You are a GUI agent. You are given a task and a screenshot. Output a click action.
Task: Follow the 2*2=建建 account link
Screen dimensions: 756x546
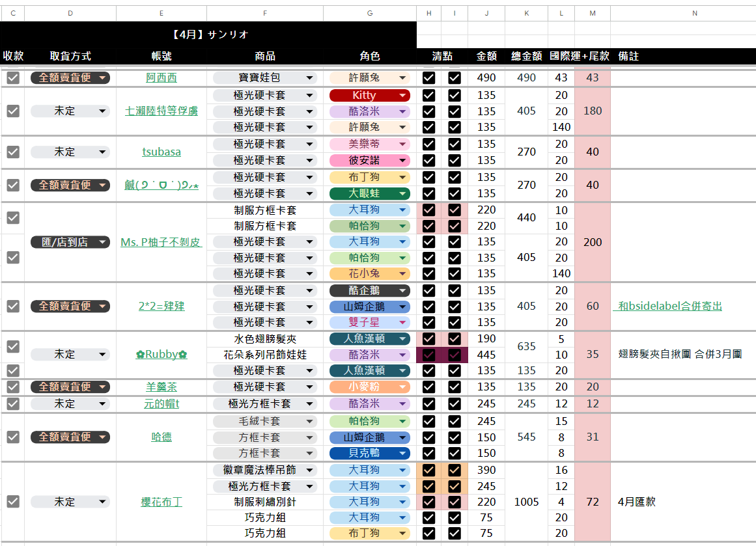tap(161, 306)
